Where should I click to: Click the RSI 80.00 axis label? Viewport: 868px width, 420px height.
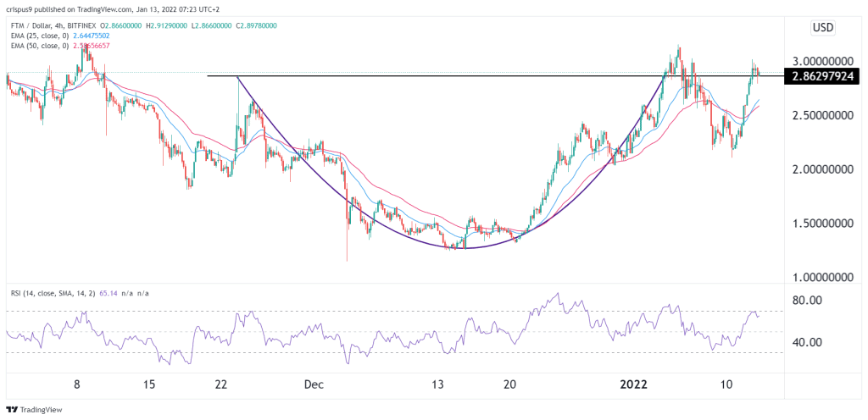tap(807, 301)
